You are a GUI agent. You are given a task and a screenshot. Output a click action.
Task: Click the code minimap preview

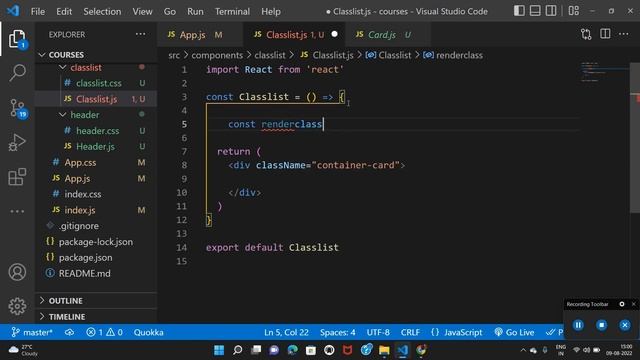coord(604,72)
